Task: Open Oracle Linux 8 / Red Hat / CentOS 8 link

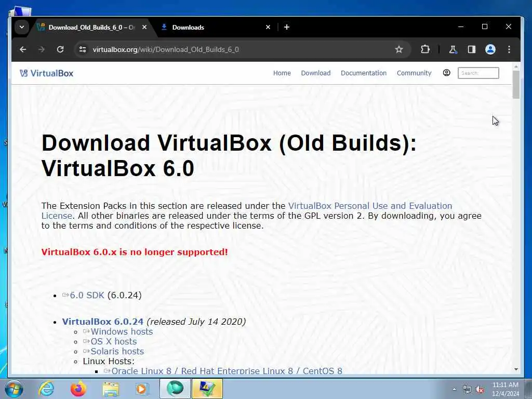Action: [227, 371]
